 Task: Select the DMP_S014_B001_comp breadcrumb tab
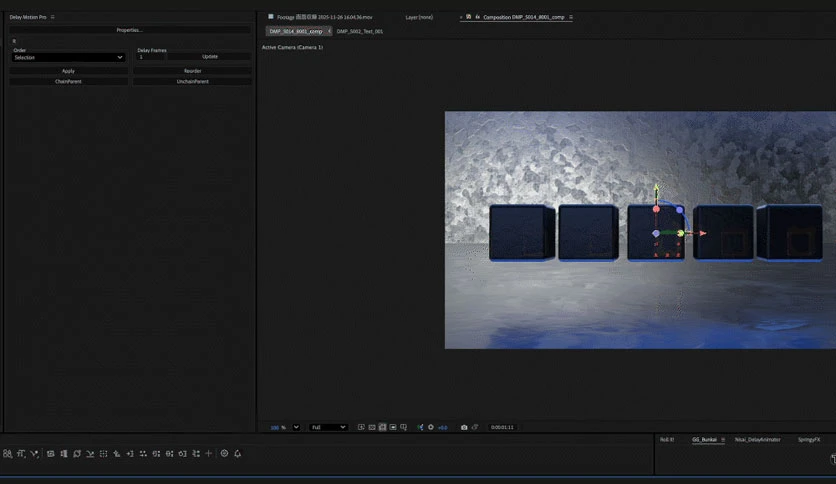pyautogui.click(x=295, y=31)
